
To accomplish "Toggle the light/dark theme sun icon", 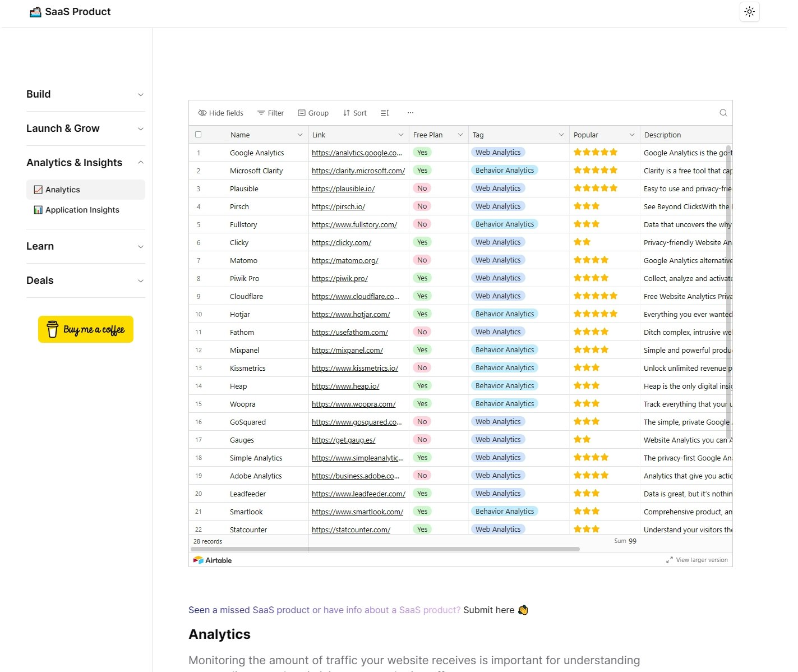I will pos(749,12).
